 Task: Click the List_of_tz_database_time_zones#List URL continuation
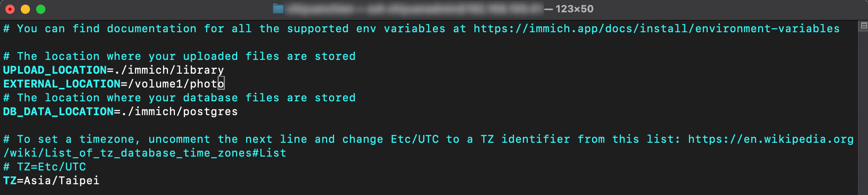coord(145,153)
